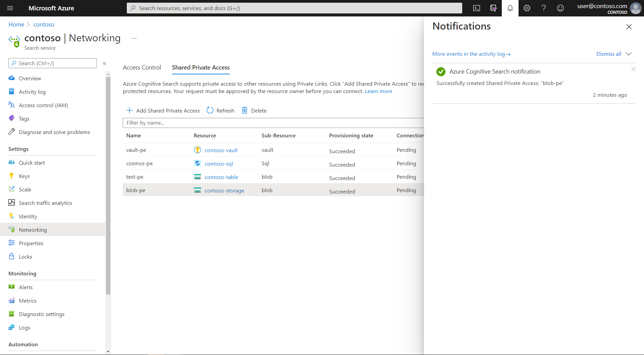Image resolution: width=644 pixels, height=355 pixels.
Task: Click the Refresh toolbar button
Action: (x=220, y=110)
